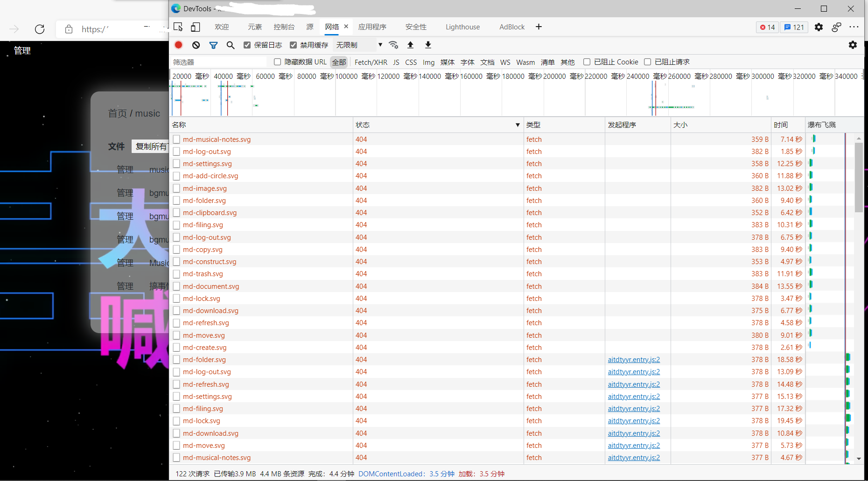Screen dimensions: 868x481
Task: Open network search magnifier
Action: click(231, 45)
